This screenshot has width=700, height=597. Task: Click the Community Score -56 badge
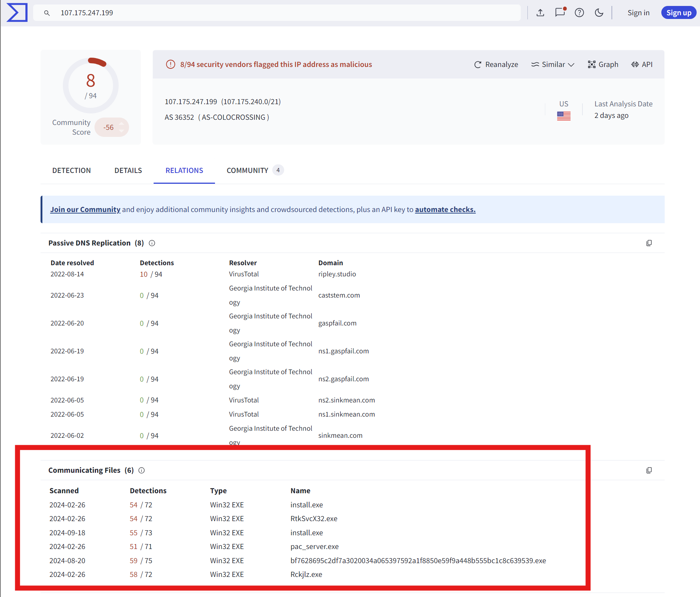(x=112, y=127)
